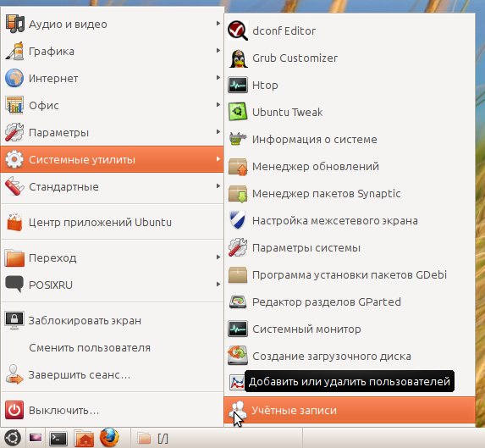Click the dconf Editor icon
This screenshot has height=448, width=485.
(x=238, y=30)
